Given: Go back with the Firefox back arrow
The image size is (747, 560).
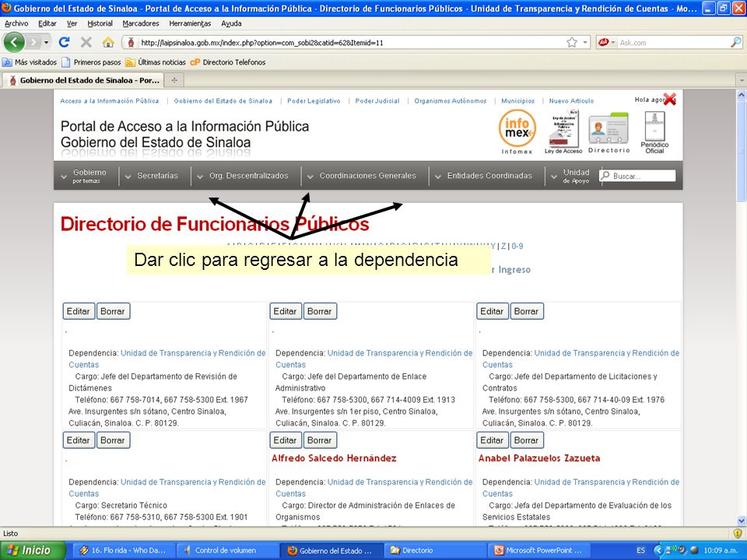Looking at the screenshot, I should tap(14, 42).
